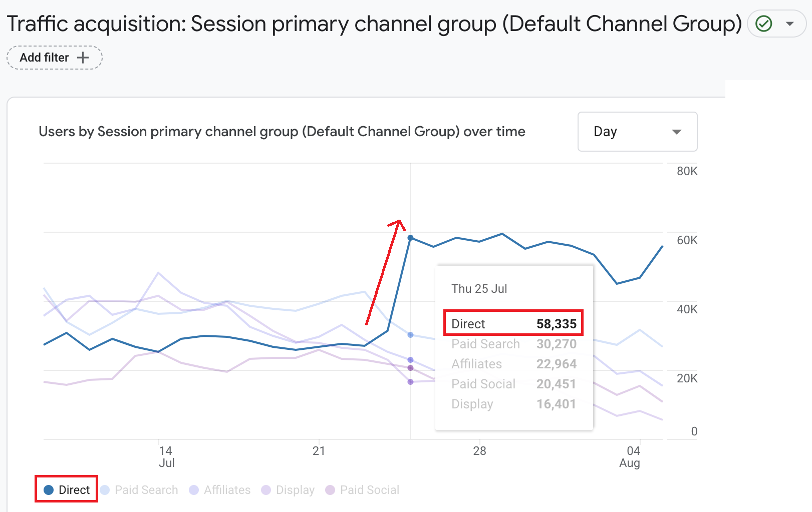The height and width of the screenshot is (512, 812).
Task: Toggle the Direct series in the legend
Action: (x=67, y=489)
